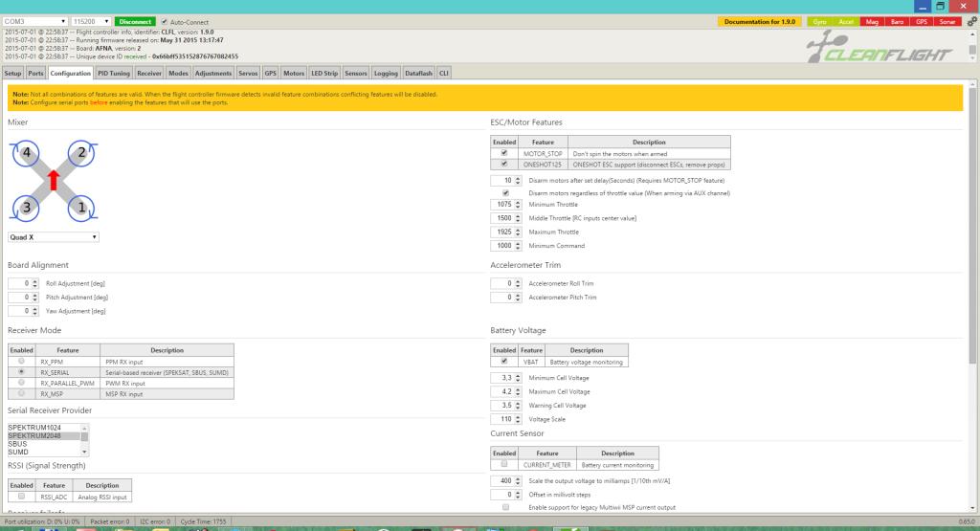
Task: Enable the CURRENT_METER checkbox
Action: pos(503,463)
